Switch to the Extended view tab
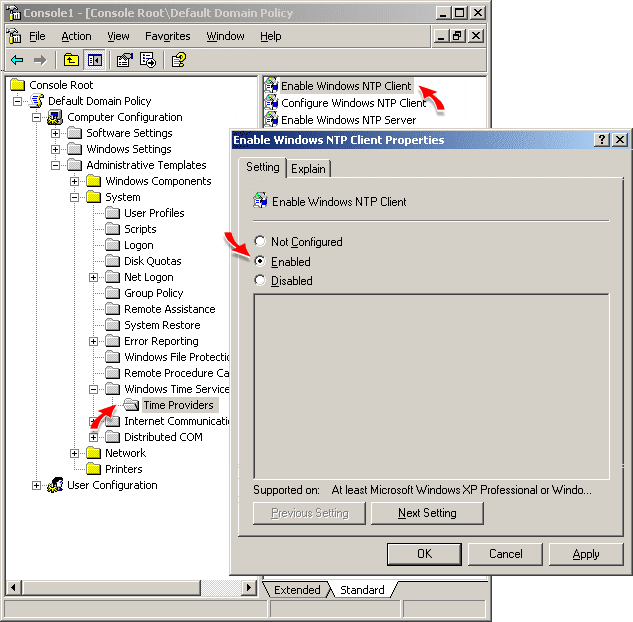This screenshot has height=622, width=633. pyautogui.click(x=297, y=590)
